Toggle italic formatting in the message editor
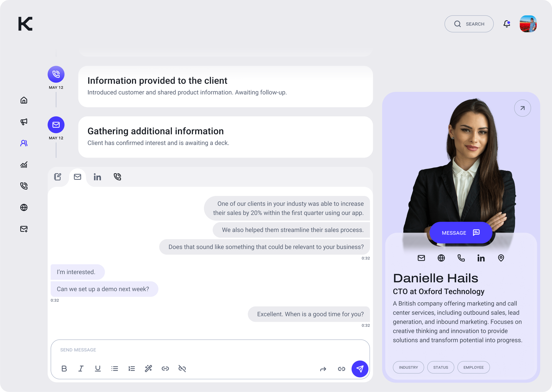This screenshot has width=552, height=392. 81,369
